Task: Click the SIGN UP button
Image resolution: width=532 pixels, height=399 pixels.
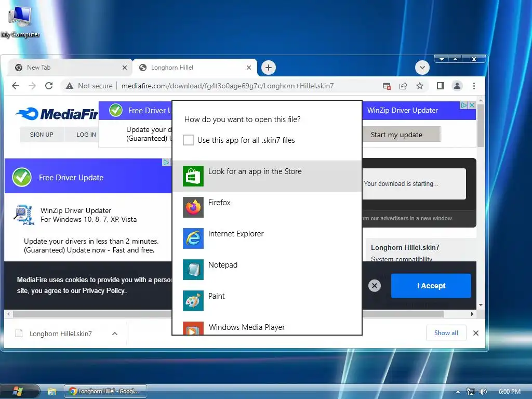Action: point(42,135)
